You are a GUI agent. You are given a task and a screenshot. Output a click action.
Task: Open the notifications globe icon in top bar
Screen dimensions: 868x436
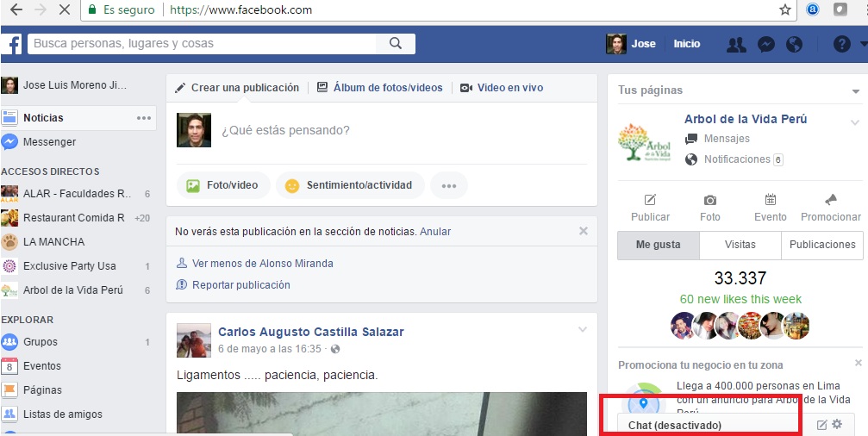[x=794, y=45]
